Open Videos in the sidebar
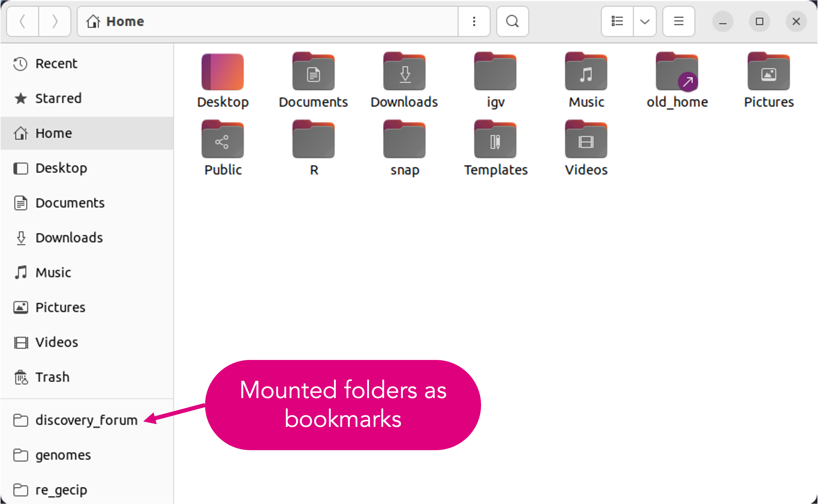This screenshot has width=818, height=504. click(56, 342)
